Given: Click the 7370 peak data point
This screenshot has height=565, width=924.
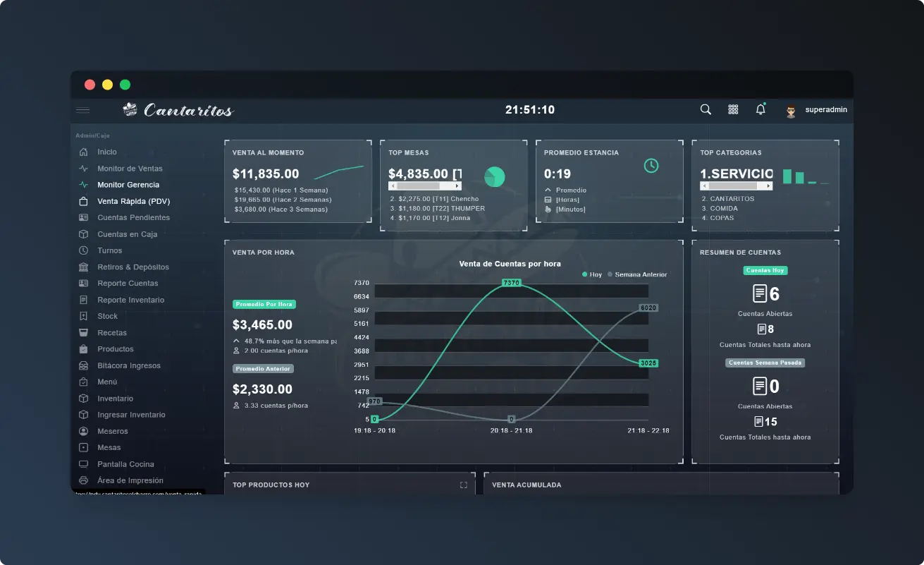Looking at the screenshot, I should [x=511, y=283].
